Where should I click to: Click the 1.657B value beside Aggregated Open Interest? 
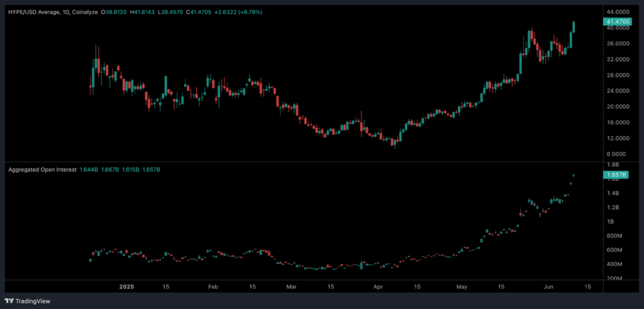click(x=151, y=169)
